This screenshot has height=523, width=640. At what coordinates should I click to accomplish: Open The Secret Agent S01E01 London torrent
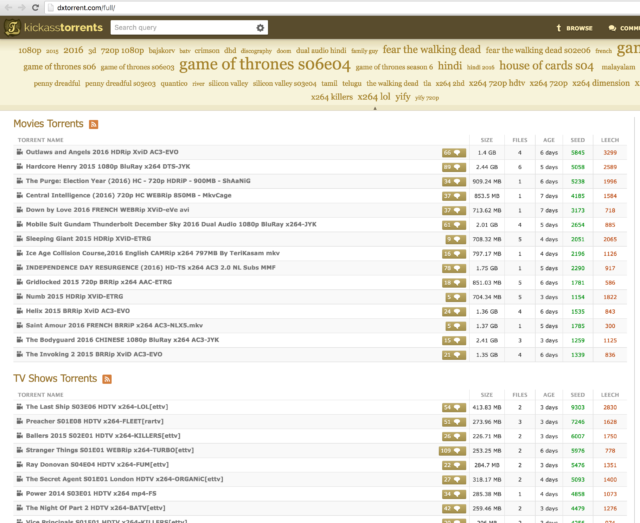[124, 479]
